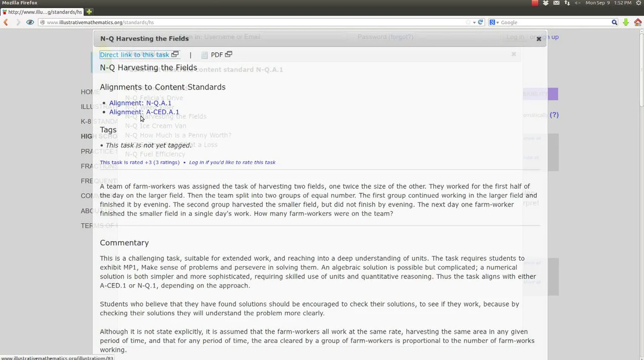Click the 'Mozilla Firefox' window title
Image resolution: width=644 pixels, height=360 pixels.
click(20, 3)
